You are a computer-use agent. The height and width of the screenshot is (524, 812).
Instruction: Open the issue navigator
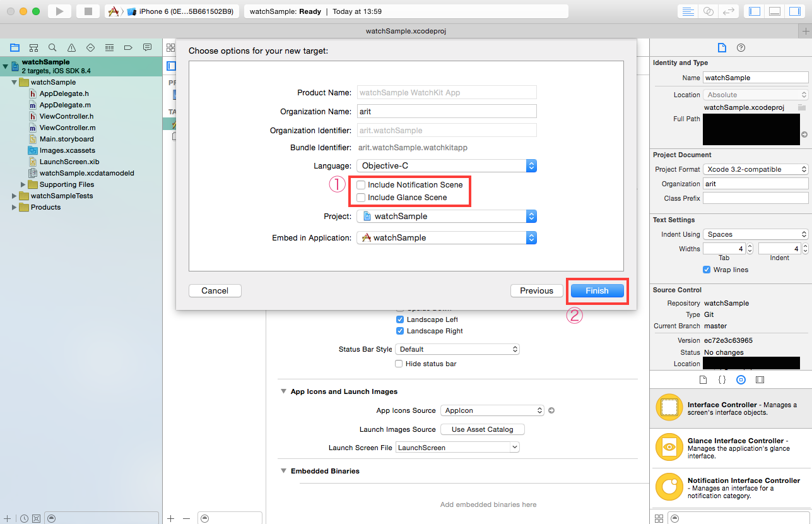point(71,47)
